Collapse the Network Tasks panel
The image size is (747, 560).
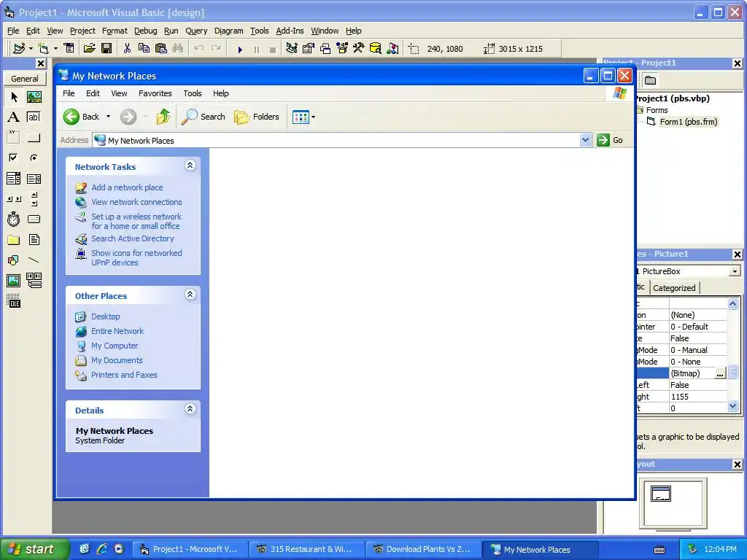190,166
